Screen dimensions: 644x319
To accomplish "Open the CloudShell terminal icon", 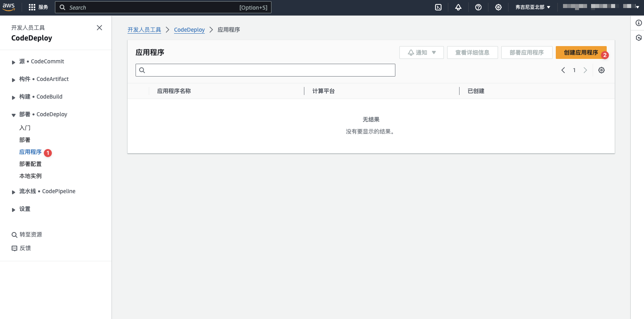I will click(x=438, y=7).
